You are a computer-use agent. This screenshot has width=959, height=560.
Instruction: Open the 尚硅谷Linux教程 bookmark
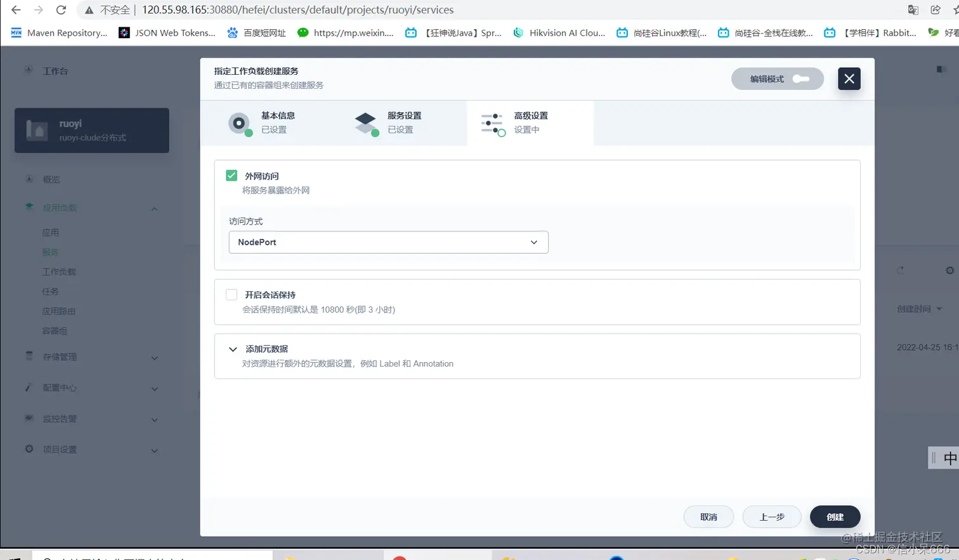pos(662,33)
